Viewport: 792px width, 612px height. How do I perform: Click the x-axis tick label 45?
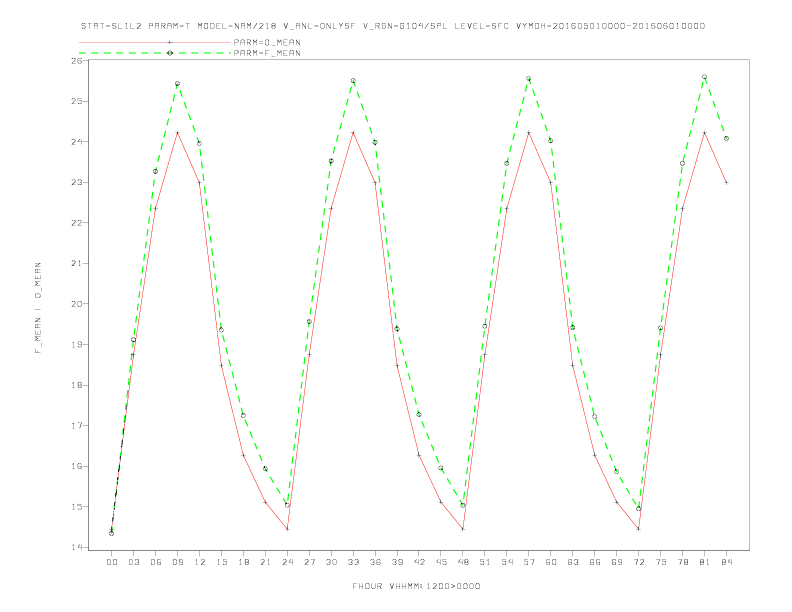pos(441,562)
